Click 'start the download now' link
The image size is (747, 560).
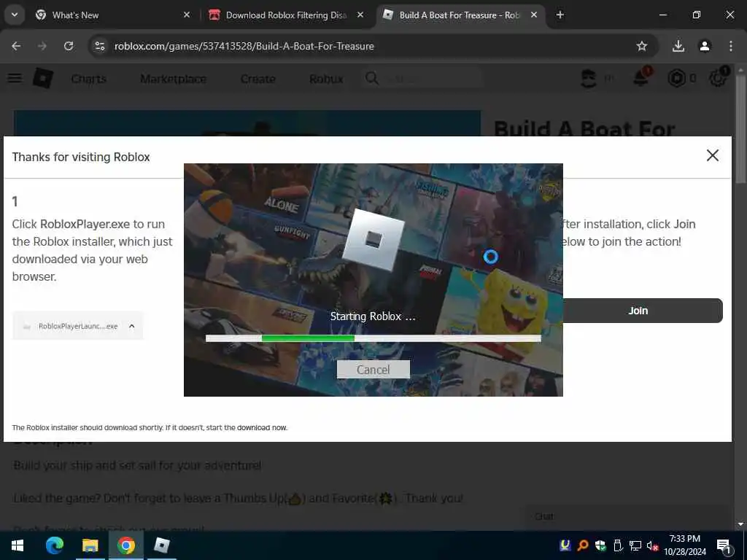247,427
